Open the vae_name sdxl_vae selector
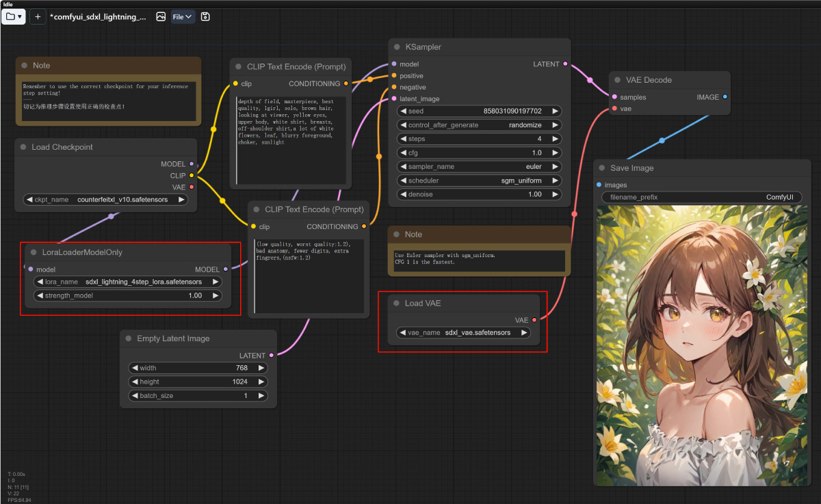The height and width of the screenshot is (504, 821). [x=464, y=333]
